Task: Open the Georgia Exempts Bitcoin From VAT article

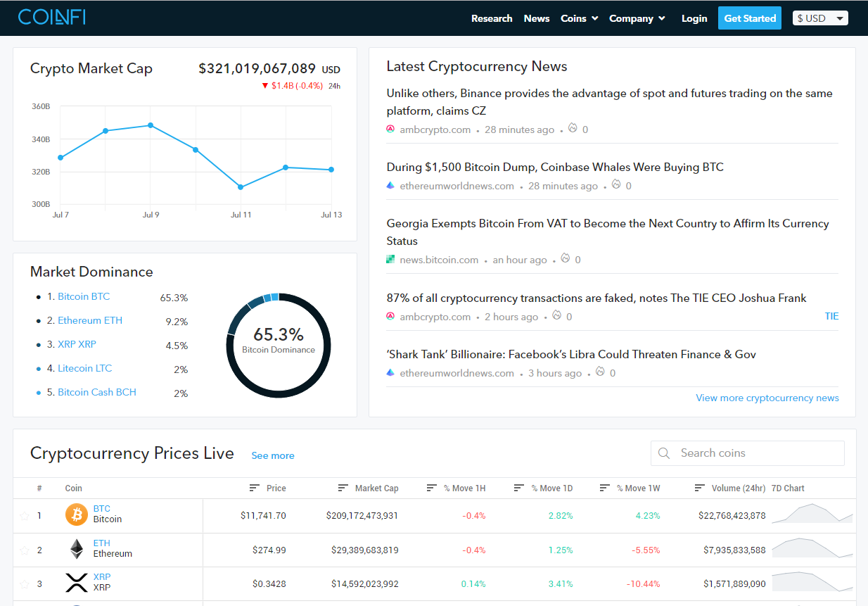Action: click(x=608, y=232)
